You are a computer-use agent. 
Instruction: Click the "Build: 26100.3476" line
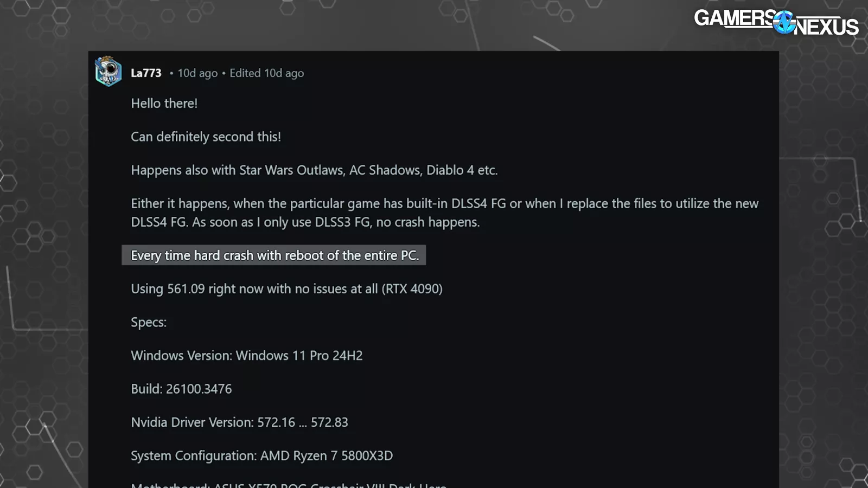[181, 389]
